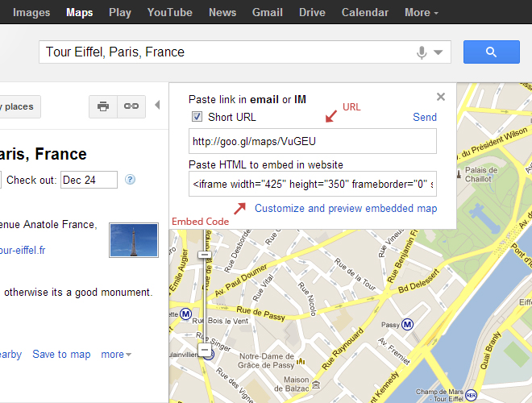Expand the more options dropdown
The image size is (532, 403).
point(116,355)
